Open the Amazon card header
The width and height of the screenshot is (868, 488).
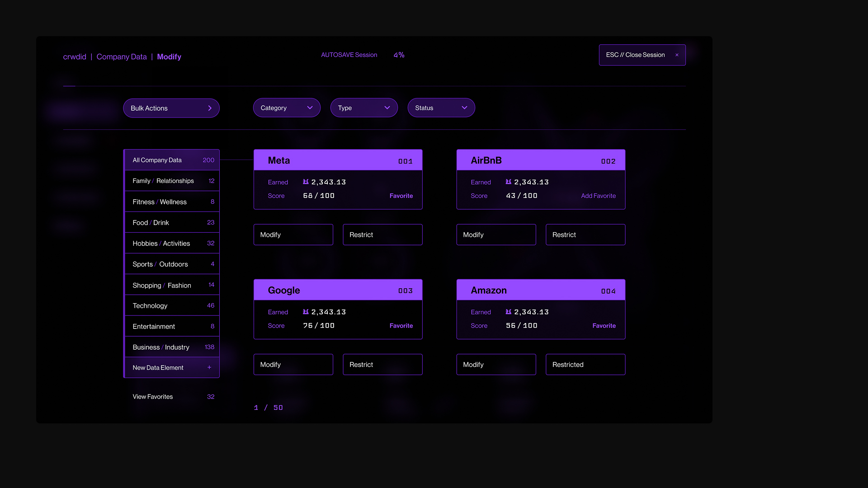(x=541, y=290)
